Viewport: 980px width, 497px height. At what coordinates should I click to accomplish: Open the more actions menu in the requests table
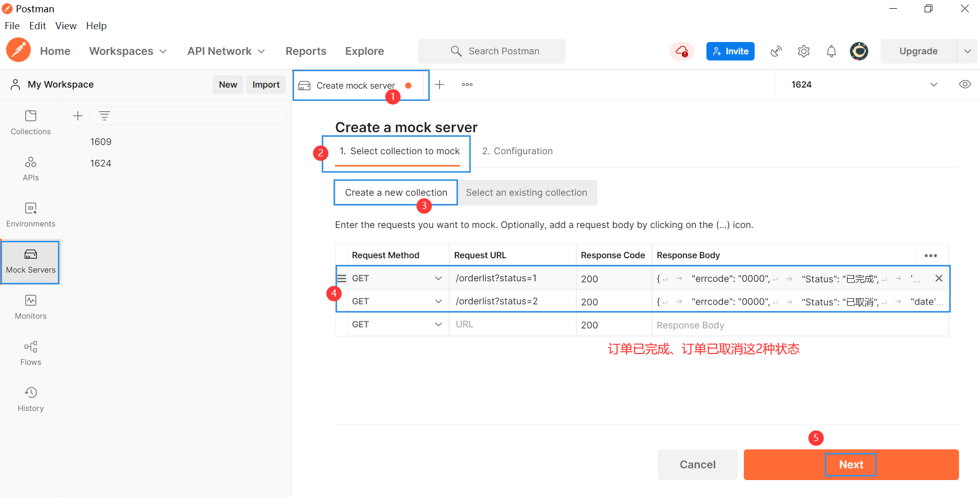[x=930, y=255]
